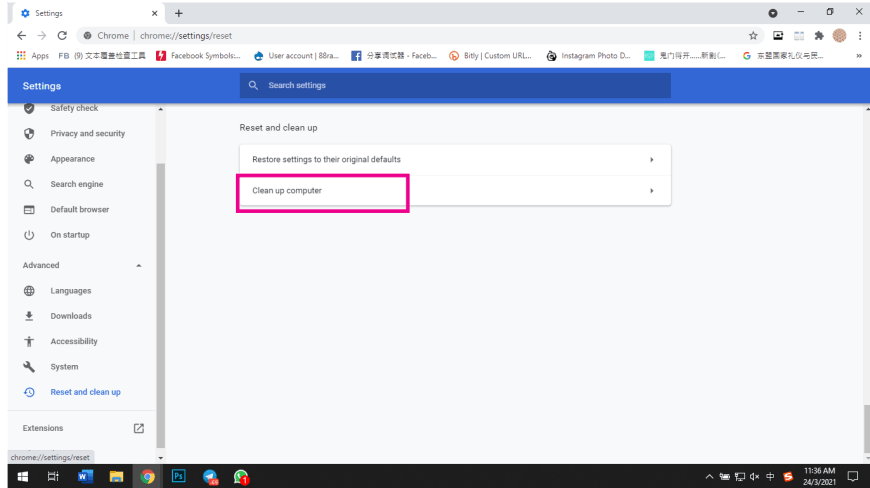
Task: Collapse the Advanced settings section
Action: pyautogui.click(x=138, y=265)
